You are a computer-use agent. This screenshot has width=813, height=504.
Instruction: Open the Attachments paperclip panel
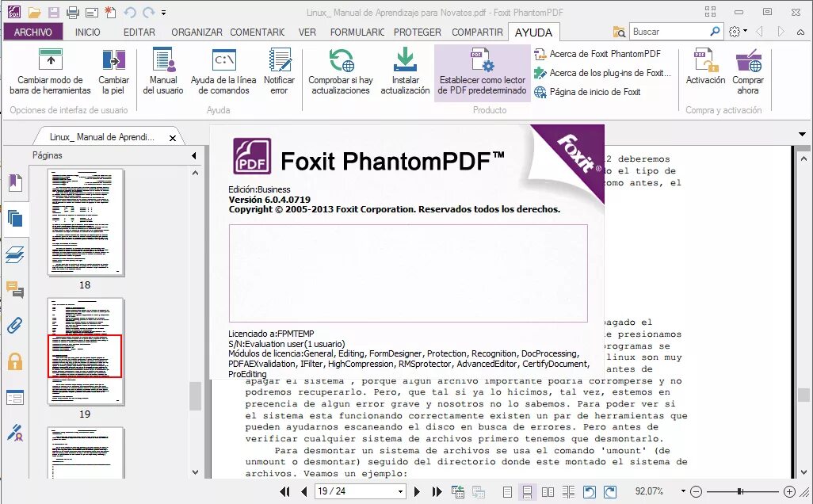click(x=15, y=325)
